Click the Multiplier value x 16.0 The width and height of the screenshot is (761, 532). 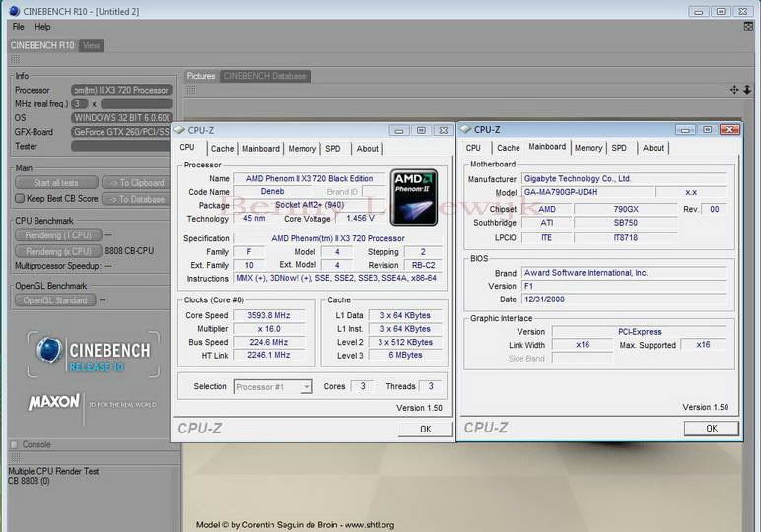pyautogui.click(x=269, y=329)
